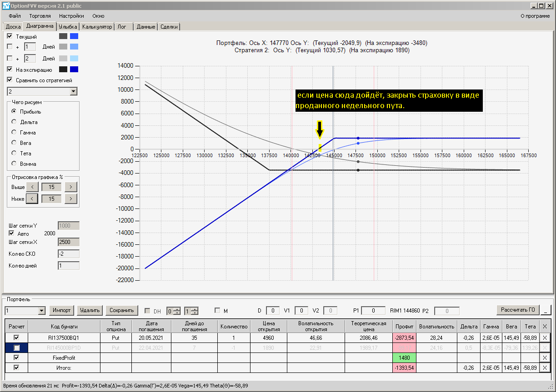This screenshot has width=556, height=392.
Task: Click the FixedProfit profit value 1480
Action: (404, 357)
